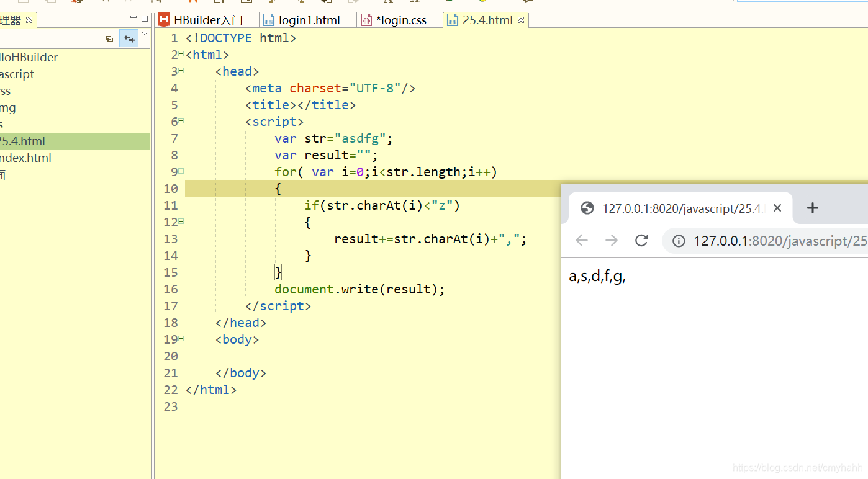Image resolution: width=868 pixels, height=479 pixels.
Task: Click the login1.html file type icon
Action: click(x=269, y=20)
